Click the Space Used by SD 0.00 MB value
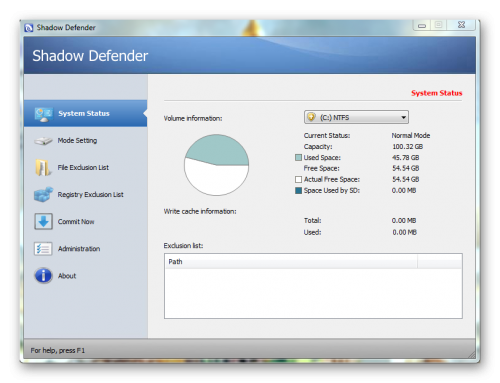The height and width of the screenshot is (383, 500). coord(404,191)
